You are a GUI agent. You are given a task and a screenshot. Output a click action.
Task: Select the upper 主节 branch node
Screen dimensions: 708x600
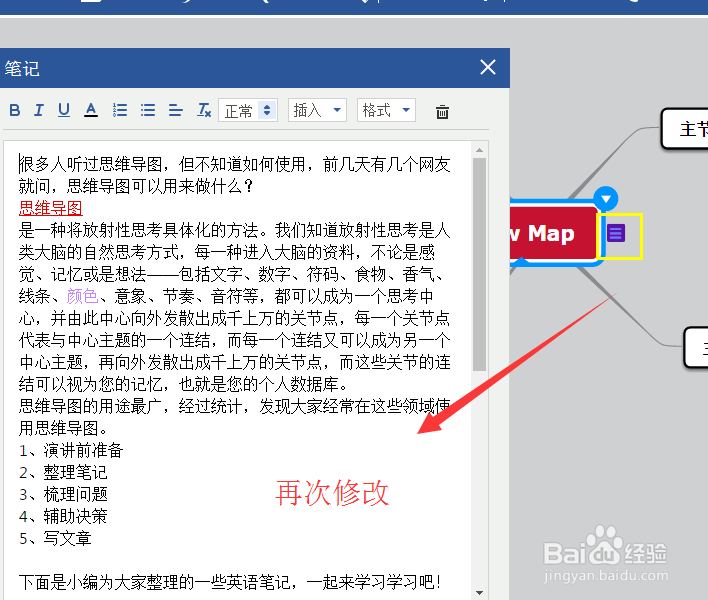[685, 129]
